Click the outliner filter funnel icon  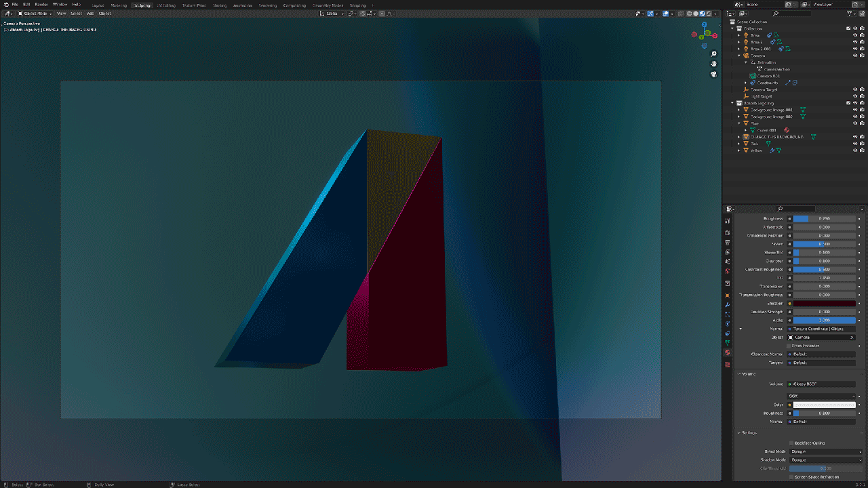click(x=850, y=14)
